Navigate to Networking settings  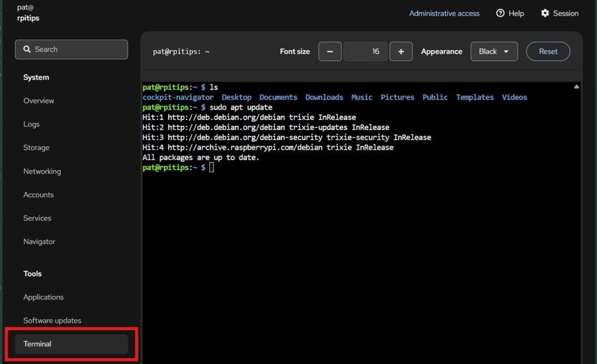coord(42,171)
